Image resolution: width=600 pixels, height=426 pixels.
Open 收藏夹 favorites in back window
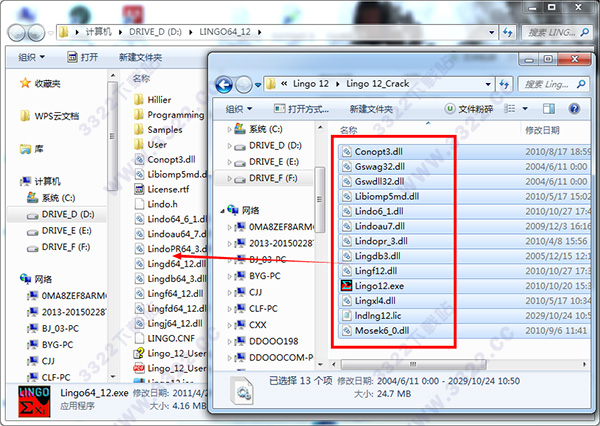point(40,83)
